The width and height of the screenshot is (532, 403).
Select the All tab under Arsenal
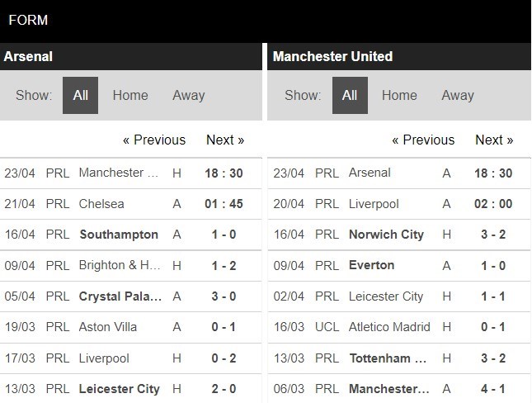pyautogui.click(x=80, y=95)
